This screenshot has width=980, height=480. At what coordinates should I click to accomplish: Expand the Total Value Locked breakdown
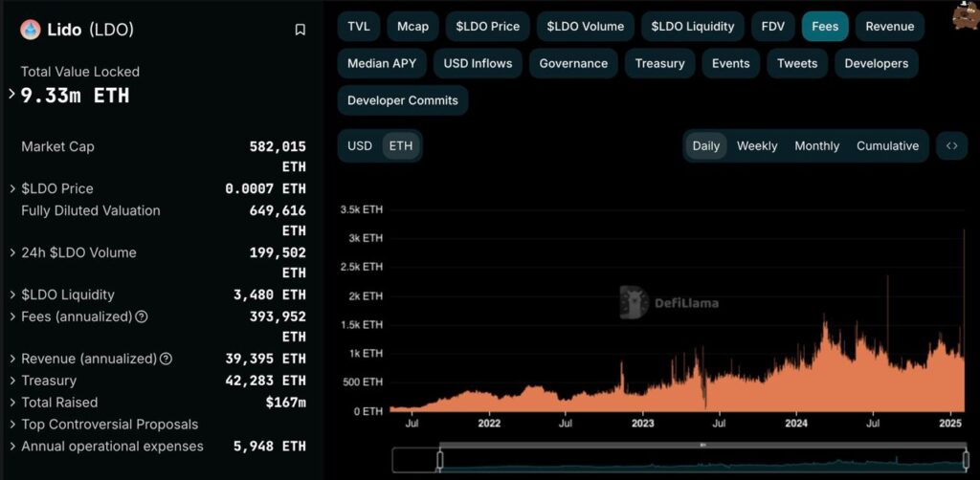11,95
